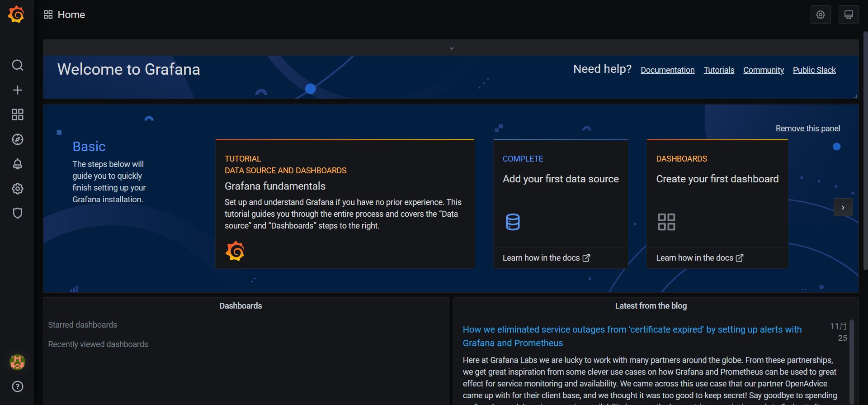Click the Home dashboards grid icon
868x405 pixels.
tap(48, 14)
